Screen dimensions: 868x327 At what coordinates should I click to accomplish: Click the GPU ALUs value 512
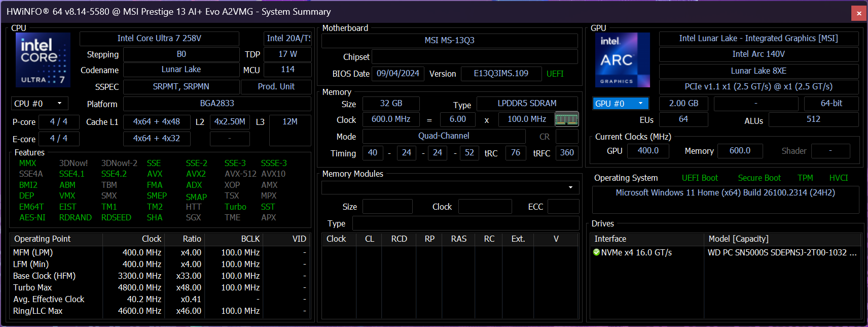point(813,119)
